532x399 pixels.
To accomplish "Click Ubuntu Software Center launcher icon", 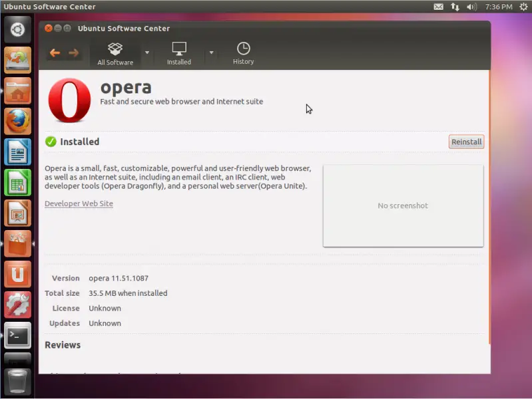I will point(17,244).
